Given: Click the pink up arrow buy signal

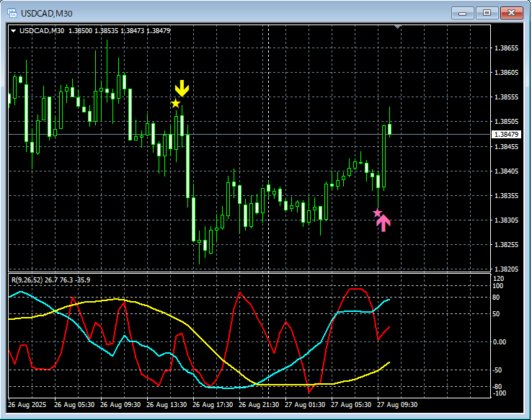Looking at the screenshot, I should [x=384, y=223].
